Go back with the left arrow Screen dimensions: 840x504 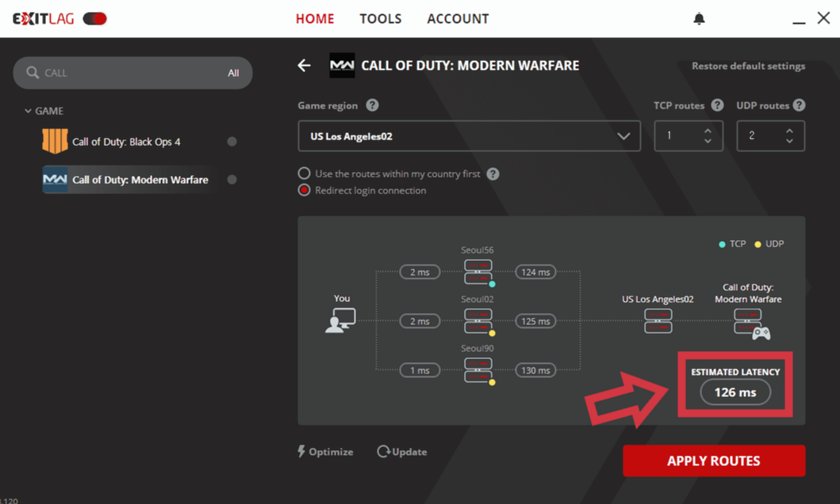[x=305, y=65]
